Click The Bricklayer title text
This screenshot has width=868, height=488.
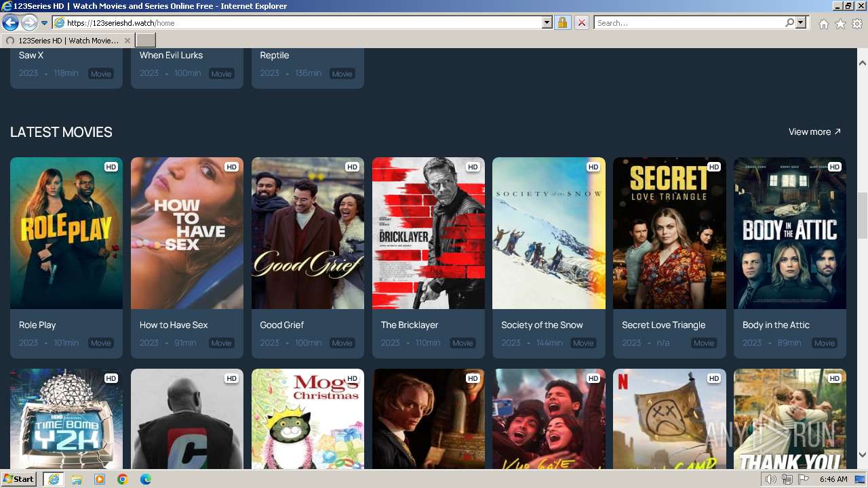(410, 325)
